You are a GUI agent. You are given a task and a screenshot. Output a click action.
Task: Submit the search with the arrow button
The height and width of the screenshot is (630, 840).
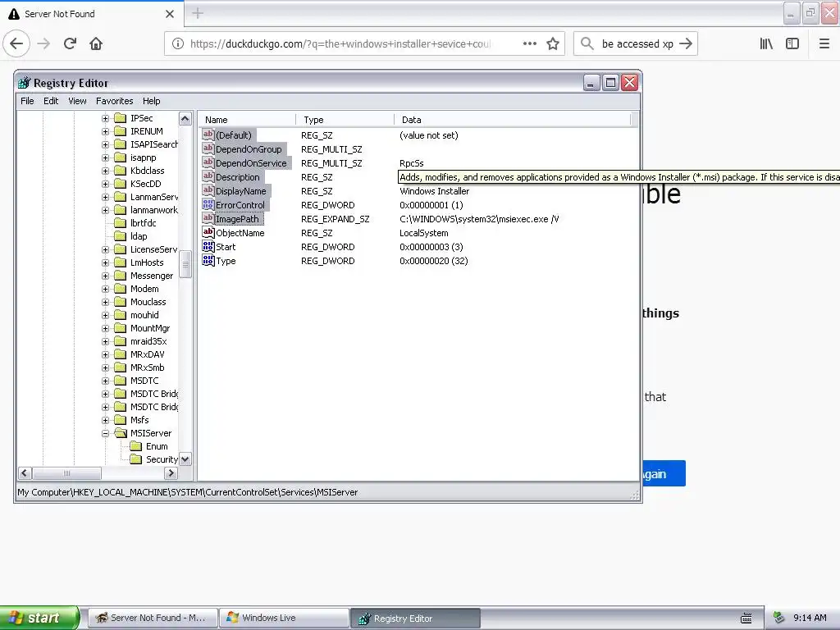point(686,43)
